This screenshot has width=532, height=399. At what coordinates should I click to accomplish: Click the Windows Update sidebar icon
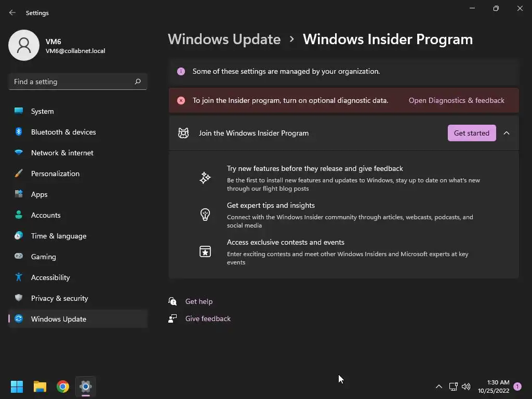[19, 319]
